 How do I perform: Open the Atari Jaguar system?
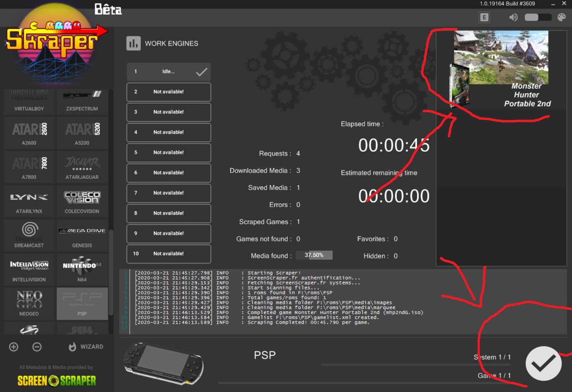[x=82, y=167]
